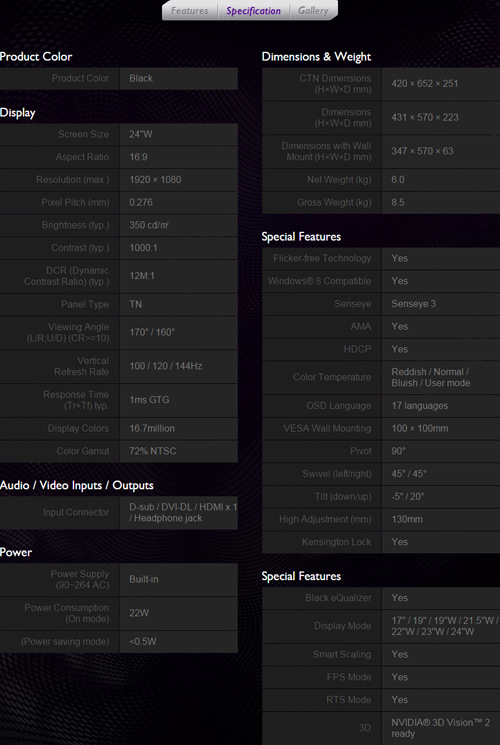
Task: Select the Gross Weight value 8.5
Action: (x=398, y=202)
